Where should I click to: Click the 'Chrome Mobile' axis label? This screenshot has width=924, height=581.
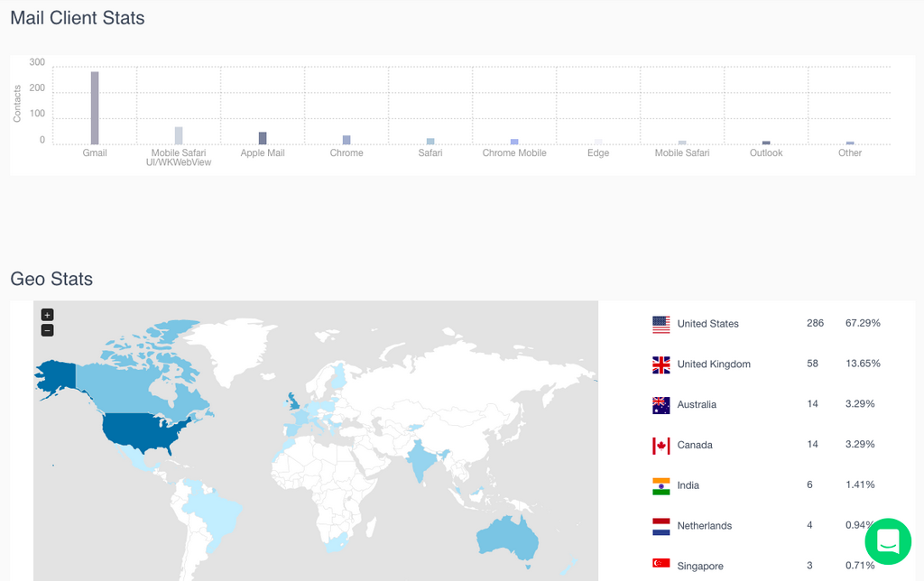click(514, 153)
